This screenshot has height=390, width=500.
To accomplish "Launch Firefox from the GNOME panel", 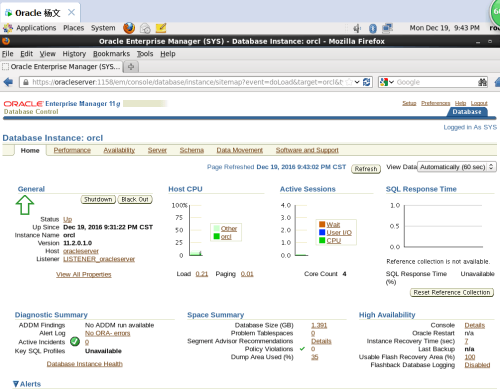I will 129,28.
